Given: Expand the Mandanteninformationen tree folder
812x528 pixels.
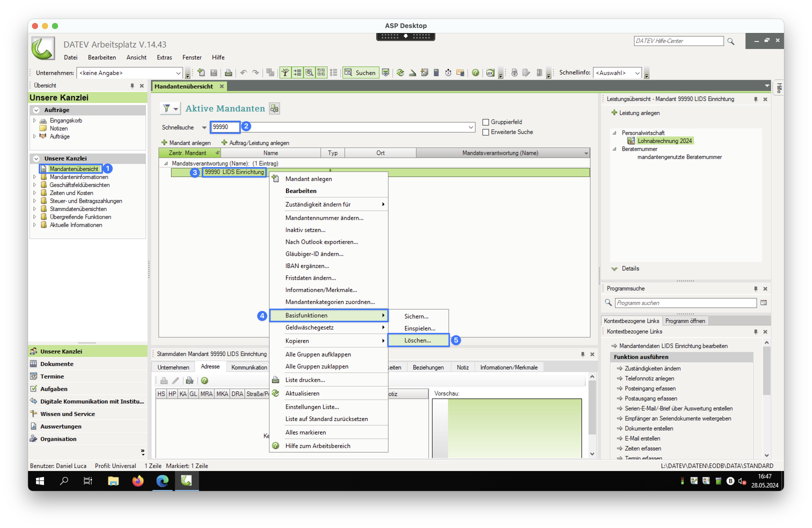Looking at the screenshot, I should 34,177.
